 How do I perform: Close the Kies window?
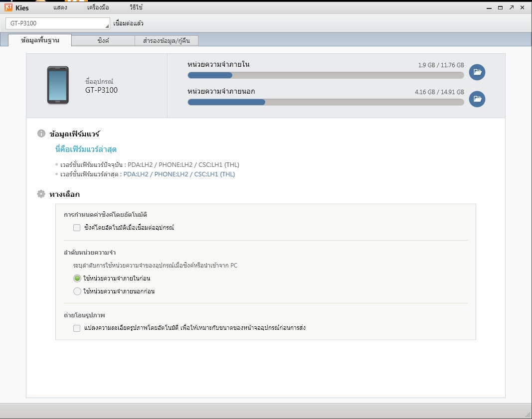523,7
